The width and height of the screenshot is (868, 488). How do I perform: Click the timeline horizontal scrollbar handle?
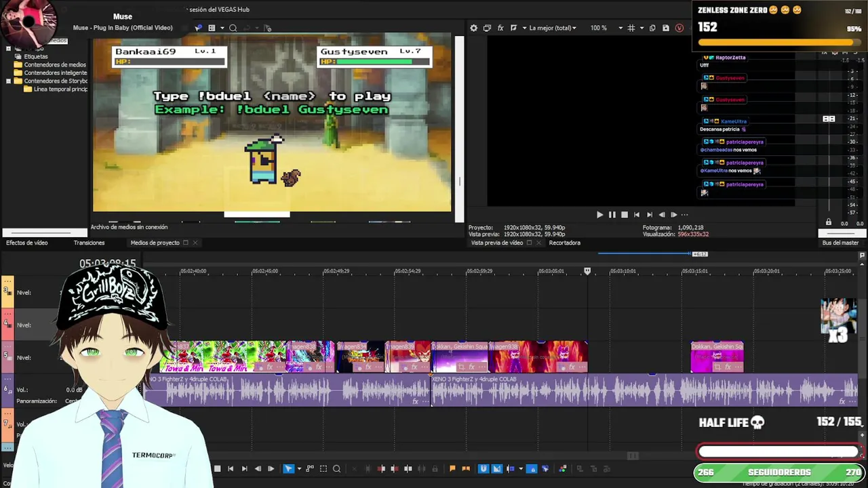[x=633, y=455]
